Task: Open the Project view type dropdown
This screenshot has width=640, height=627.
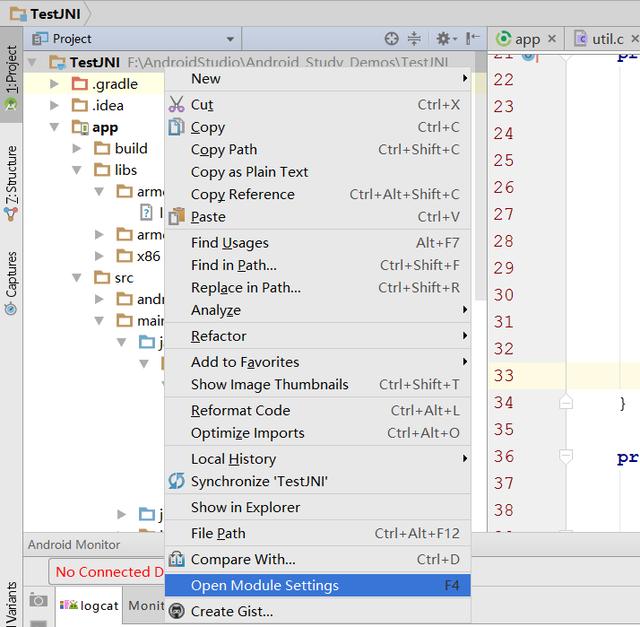Action: coord(230,39)
